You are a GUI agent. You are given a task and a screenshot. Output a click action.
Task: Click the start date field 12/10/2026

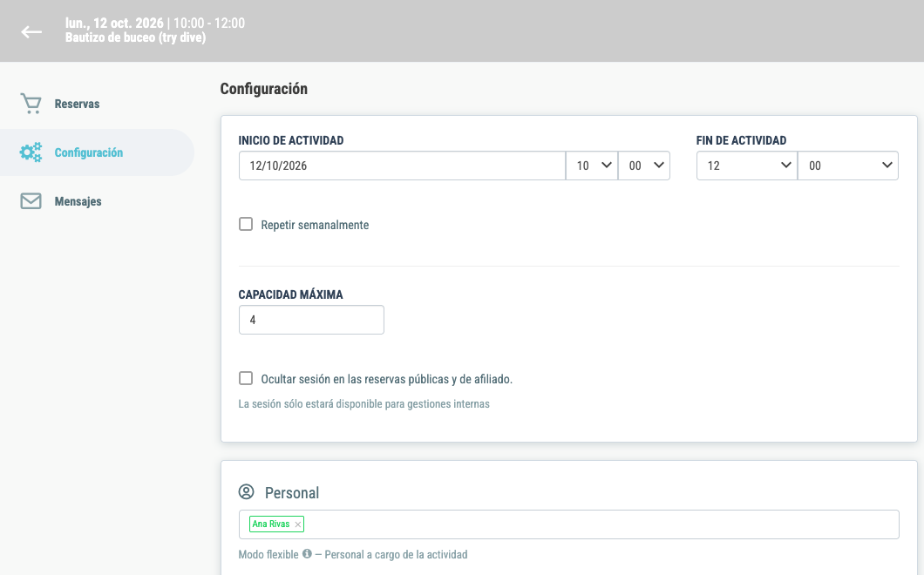tap(402, 166)
